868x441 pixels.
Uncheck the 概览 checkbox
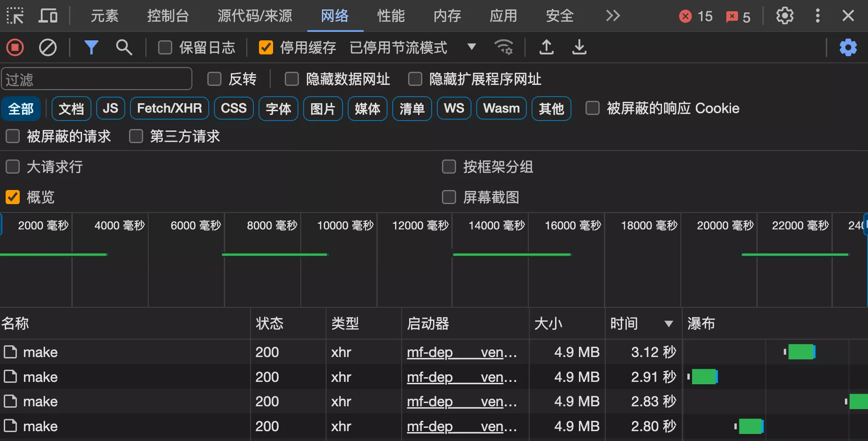point(13,197)
